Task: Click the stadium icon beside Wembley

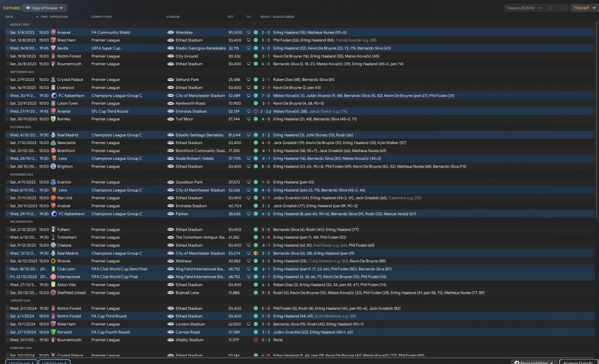Action: point(170,33)
